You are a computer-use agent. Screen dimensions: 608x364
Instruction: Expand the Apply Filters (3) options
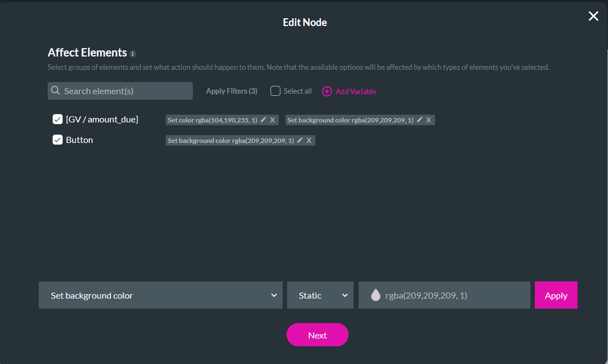(231, 91)
